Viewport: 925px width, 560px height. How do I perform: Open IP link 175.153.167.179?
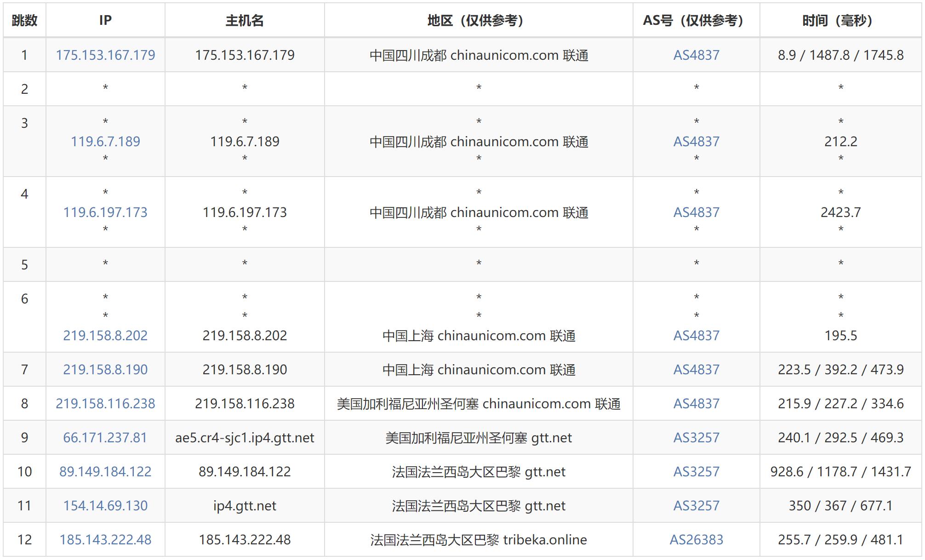click(105, 55)
